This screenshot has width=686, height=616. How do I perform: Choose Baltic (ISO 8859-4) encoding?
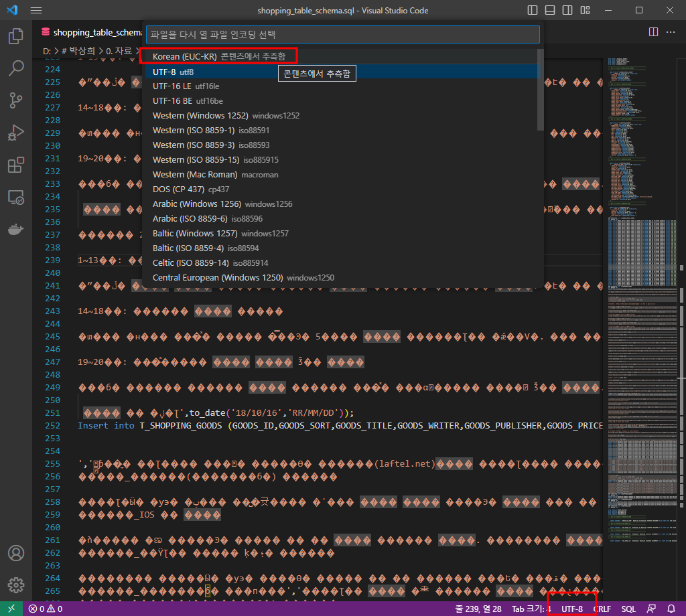[341, 248]
